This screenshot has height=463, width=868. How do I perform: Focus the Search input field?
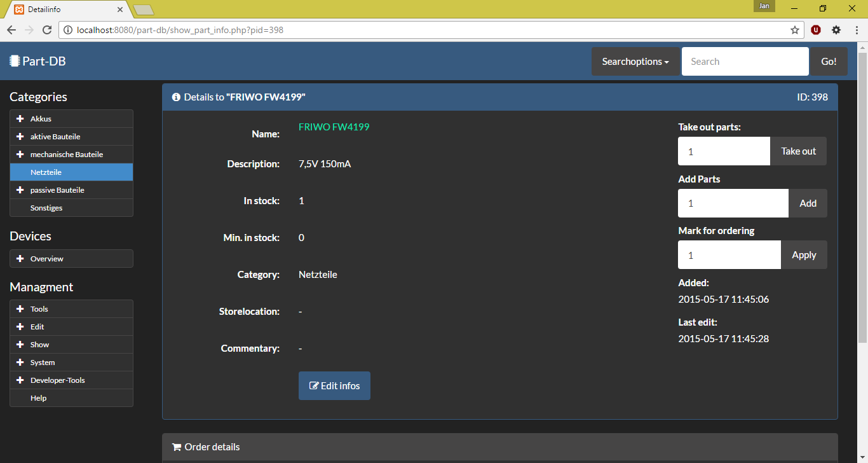tap(745, 62)
